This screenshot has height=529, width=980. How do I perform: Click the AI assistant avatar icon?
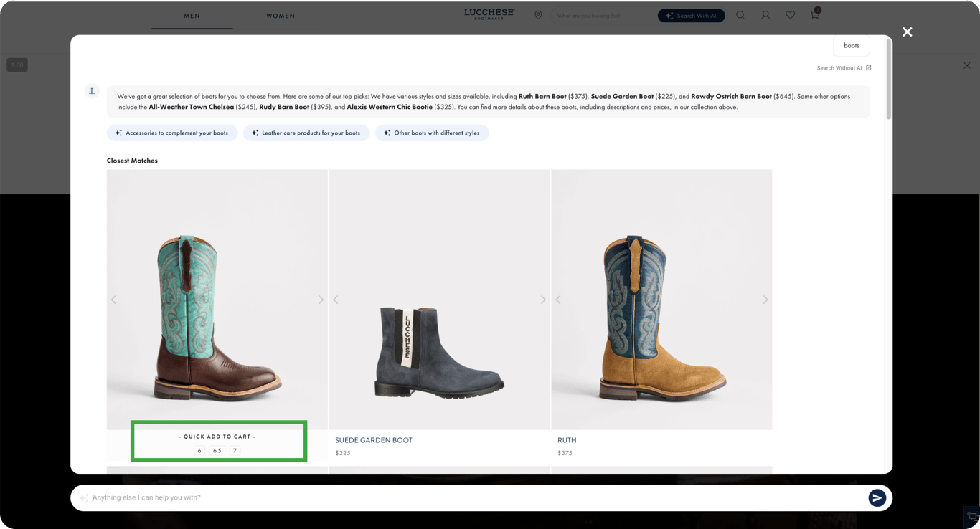pos(92,91)
